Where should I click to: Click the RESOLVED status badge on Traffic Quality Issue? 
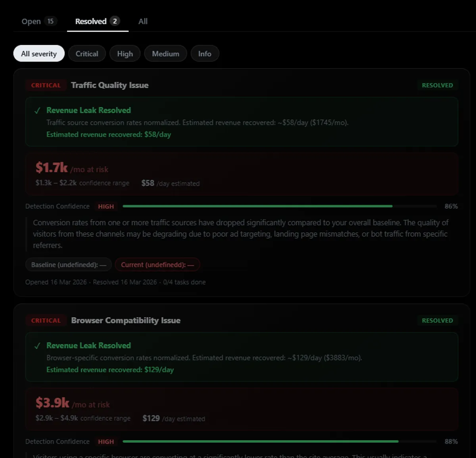pyautogui.click(x=437, y=85)
